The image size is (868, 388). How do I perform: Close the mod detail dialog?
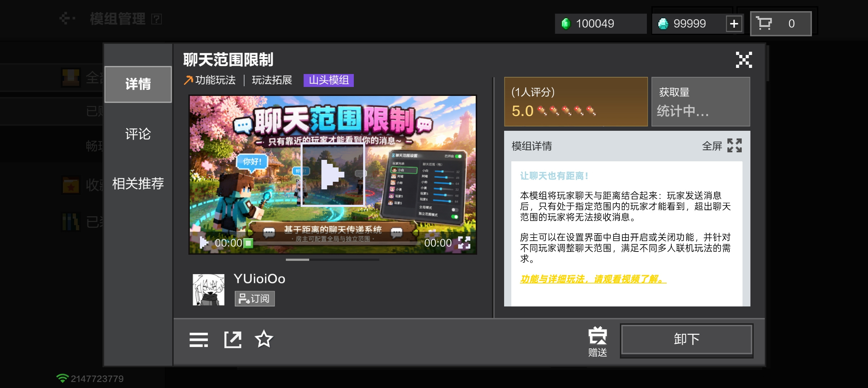(x=744, y=60)
